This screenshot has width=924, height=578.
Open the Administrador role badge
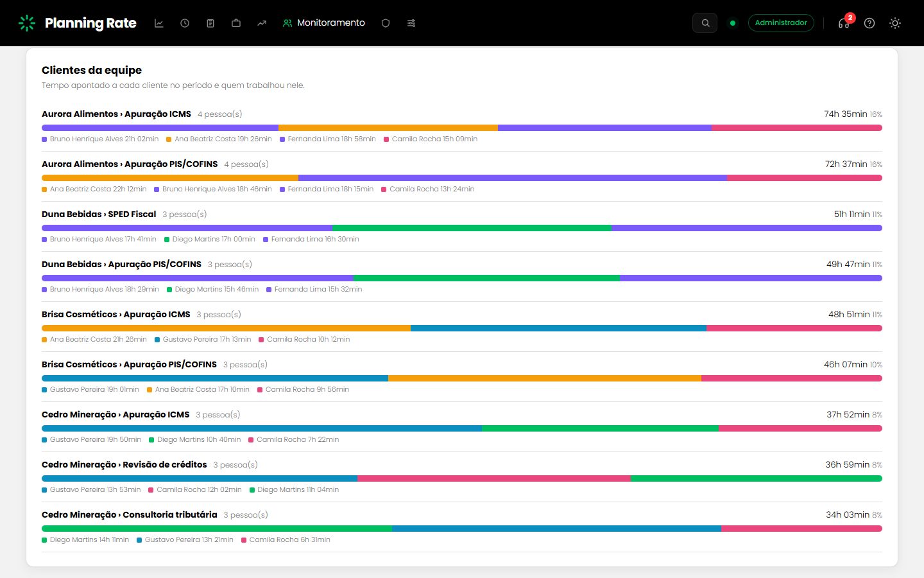pos(781,22)
